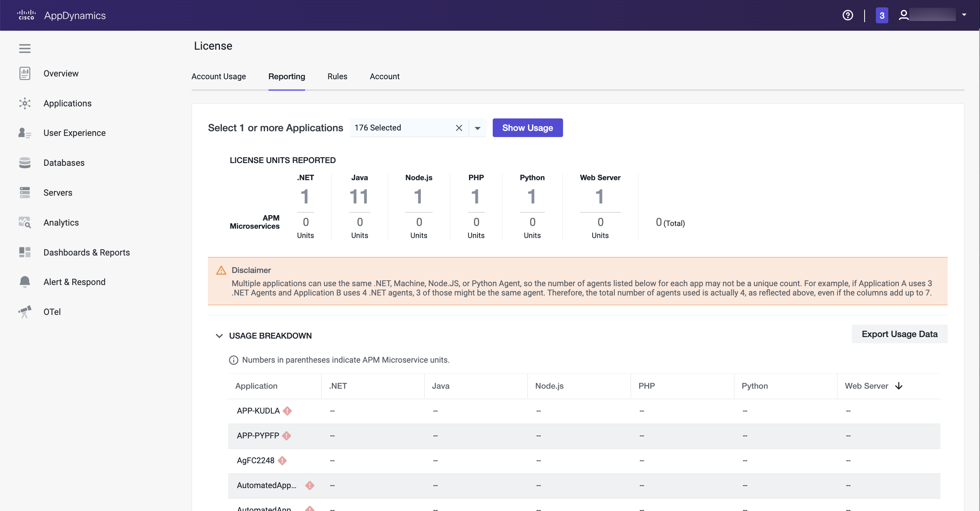Go to Applications in the sidebar
Image resolution: width=980 pixels, height=511 pixels.
click(x=68, y=103)
